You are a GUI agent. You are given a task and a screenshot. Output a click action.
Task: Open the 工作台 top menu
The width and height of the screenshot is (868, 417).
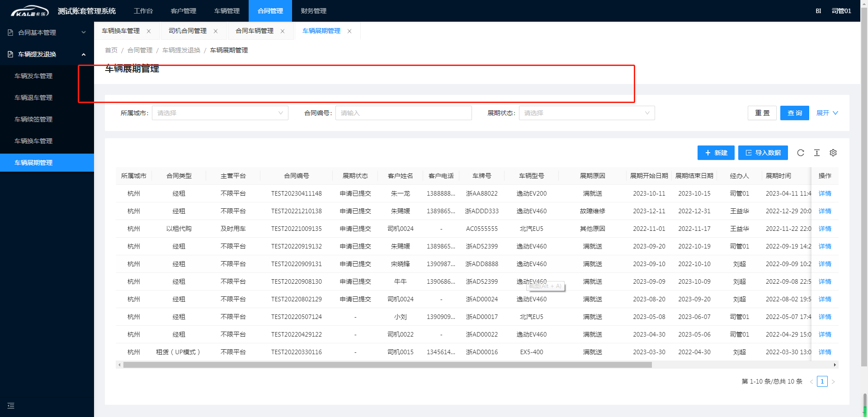pos(143,11)
